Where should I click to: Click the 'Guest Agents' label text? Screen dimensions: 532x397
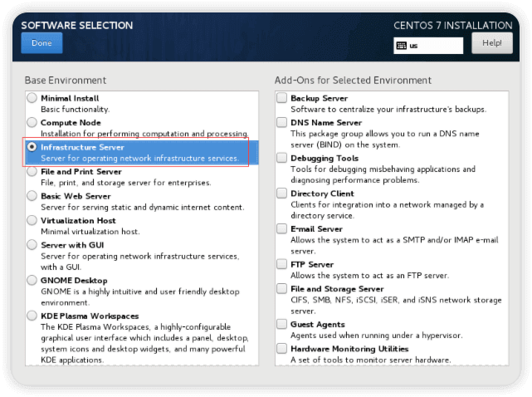click(x=318, y=325)
